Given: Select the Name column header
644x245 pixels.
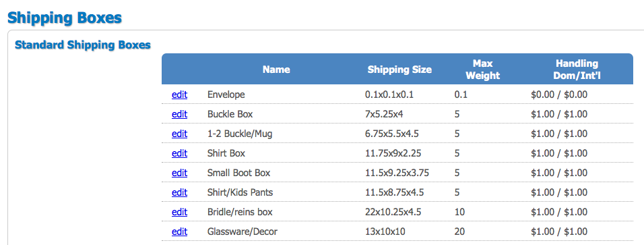Looking at the screenshot, I should click(x=276, y=70).
